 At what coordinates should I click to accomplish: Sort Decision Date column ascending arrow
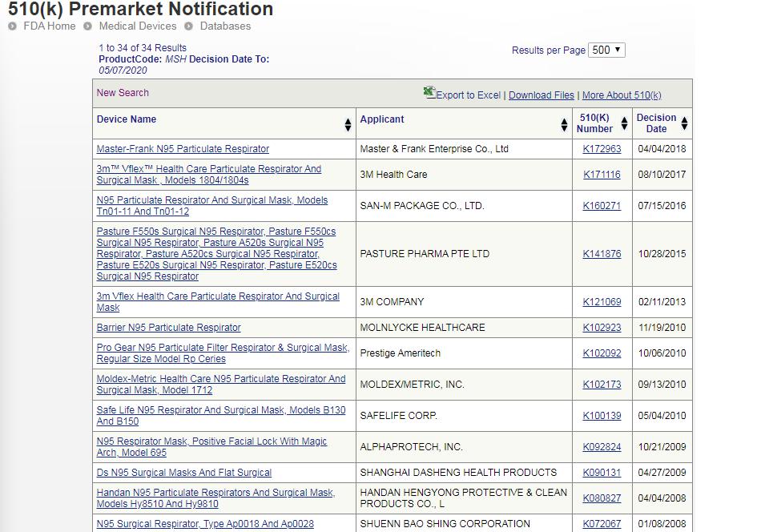[684, 120]
